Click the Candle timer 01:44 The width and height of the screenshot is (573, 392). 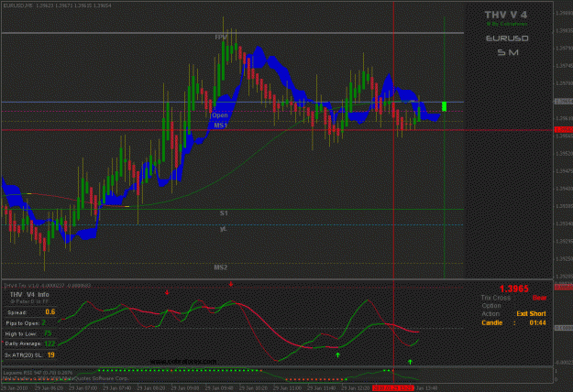(537, 323)
